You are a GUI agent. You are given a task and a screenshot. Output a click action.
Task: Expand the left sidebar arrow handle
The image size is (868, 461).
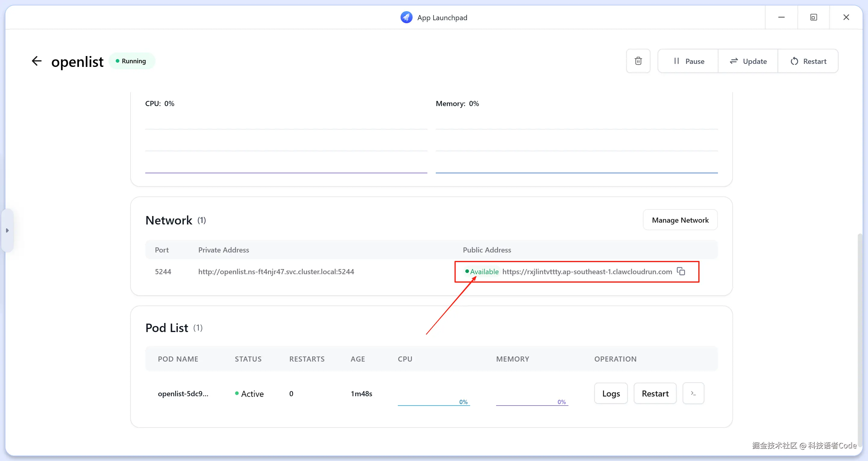[x=7, y=230]
